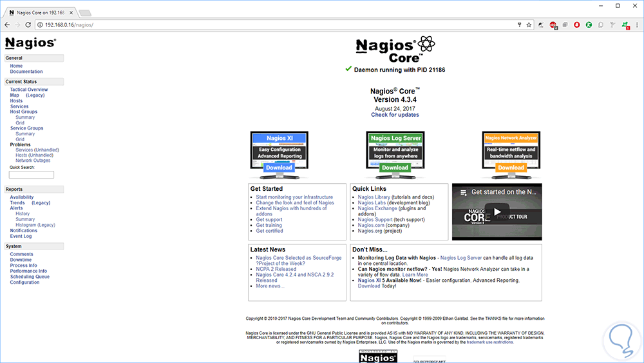Click the adblock extension icon with badge
The height and width of the screenshot is (363, 644).
tap(553, 25)
